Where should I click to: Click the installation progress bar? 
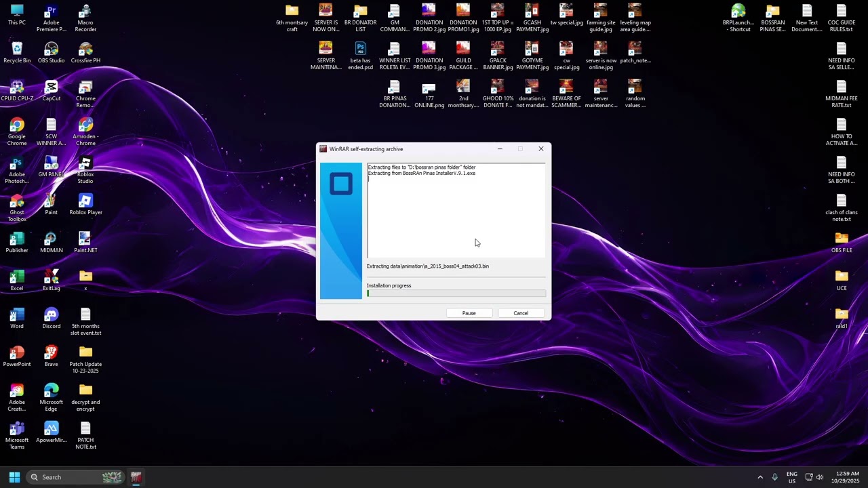point(456,293)
